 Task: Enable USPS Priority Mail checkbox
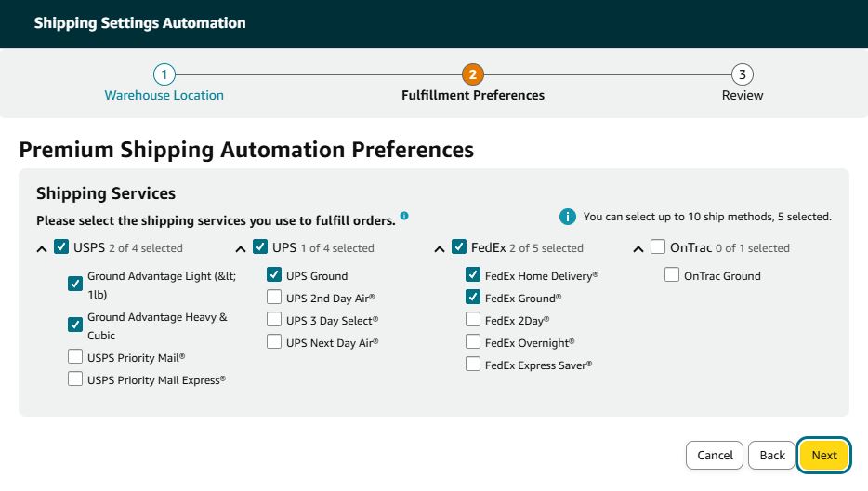point(75,356)
